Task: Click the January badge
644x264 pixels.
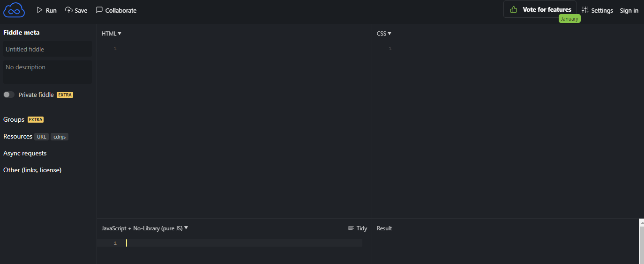Action: pos(569,19)
